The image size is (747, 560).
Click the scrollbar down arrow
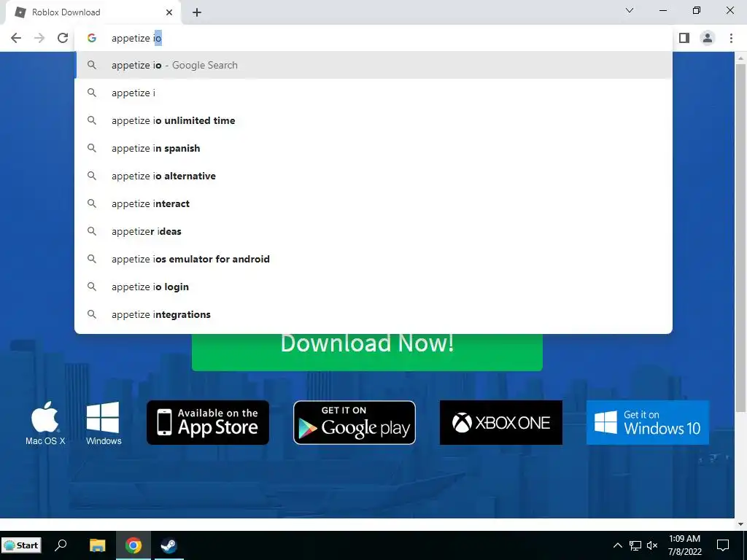(740, 524)
